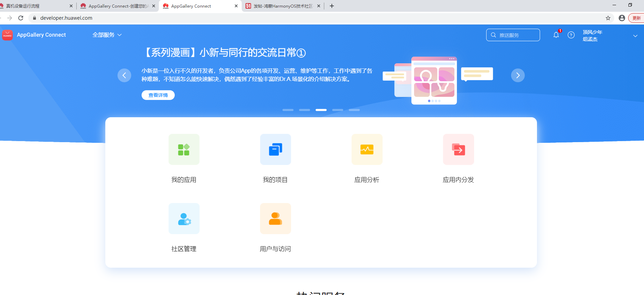Restore down the browser window

click(x=630, y=5)
